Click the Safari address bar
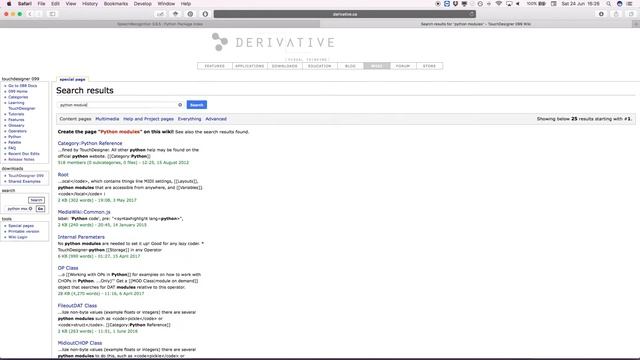 [344, 14]
